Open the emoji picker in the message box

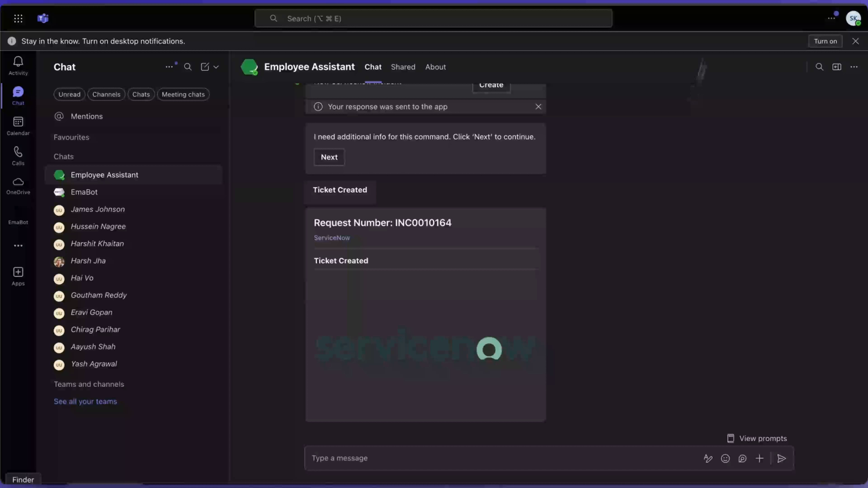pyautogui.click(x=725, y=458)
